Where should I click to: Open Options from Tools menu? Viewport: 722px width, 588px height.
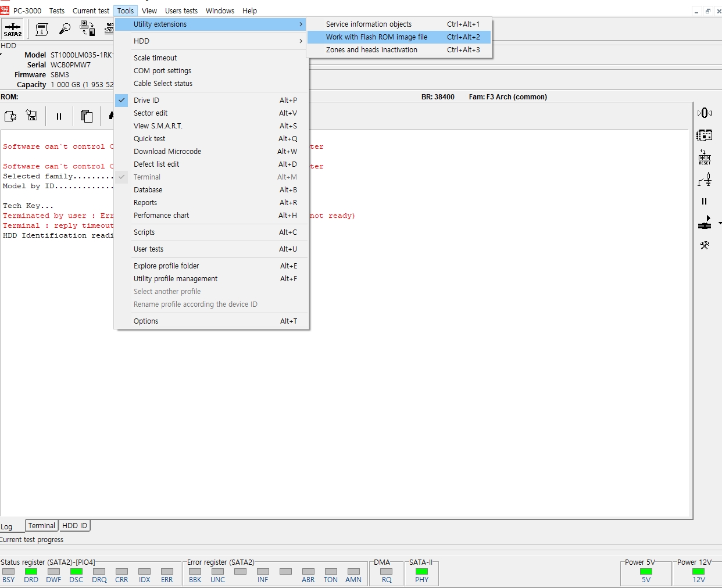click(212, 321)
